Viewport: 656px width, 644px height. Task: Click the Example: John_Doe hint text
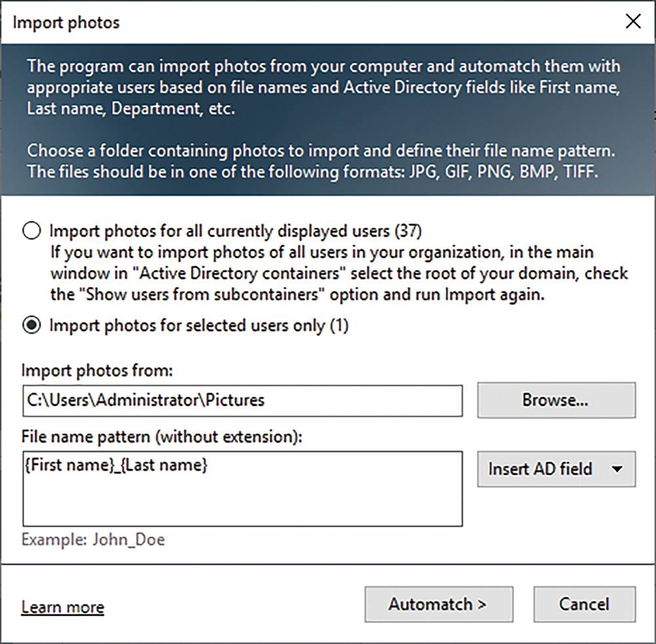[x=93, y=540]
